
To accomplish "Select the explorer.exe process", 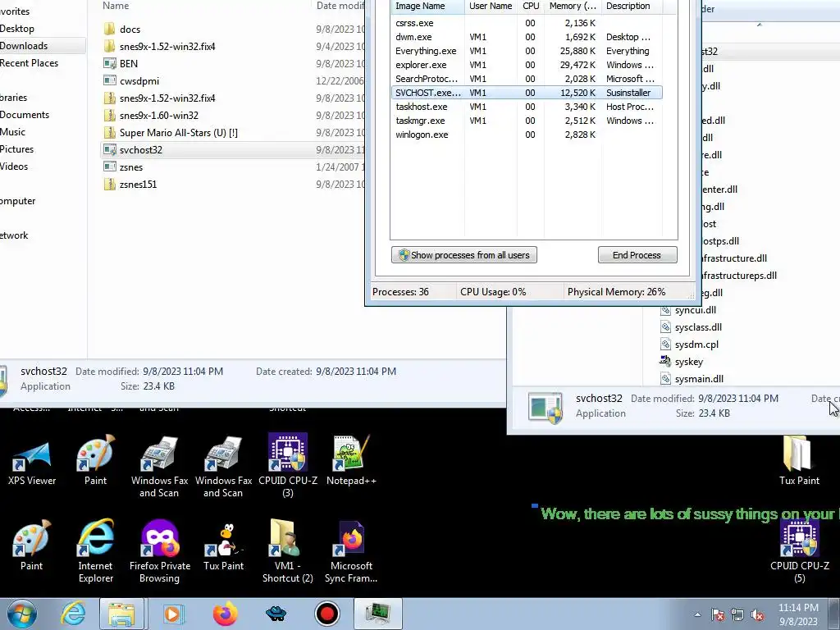I will click(x=527, y=65).
